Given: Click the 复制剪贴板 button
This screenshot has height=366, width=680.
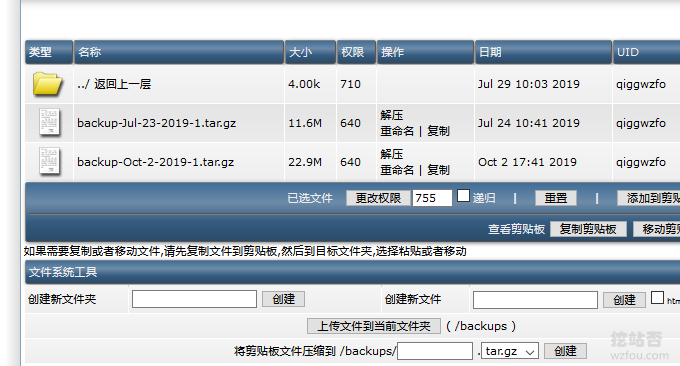Looking at the screenshot, I should point(588,229).
